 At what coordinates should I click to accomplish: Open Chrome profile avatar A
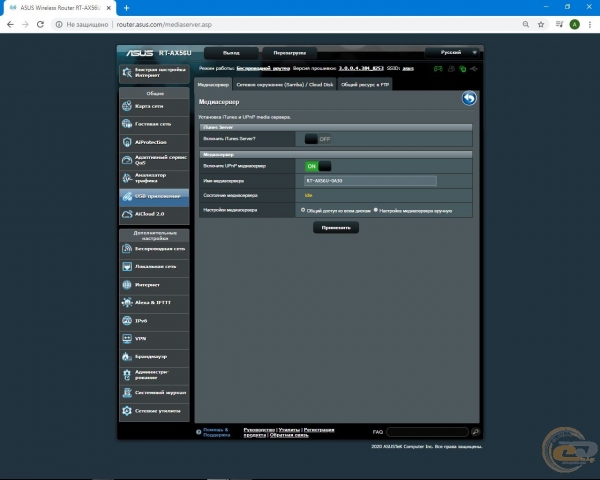tap(574, 24)
